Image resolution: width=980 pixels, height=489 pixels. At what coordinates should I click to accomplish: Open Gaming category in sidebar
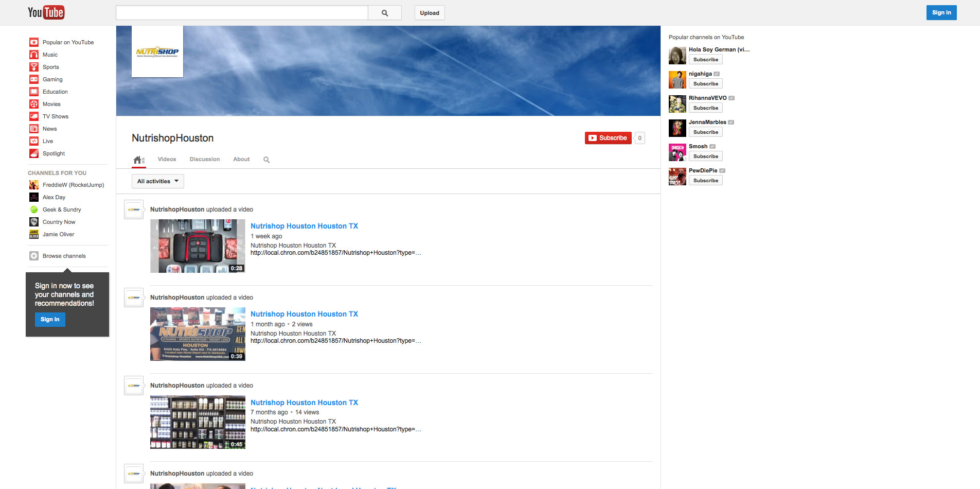52,79
